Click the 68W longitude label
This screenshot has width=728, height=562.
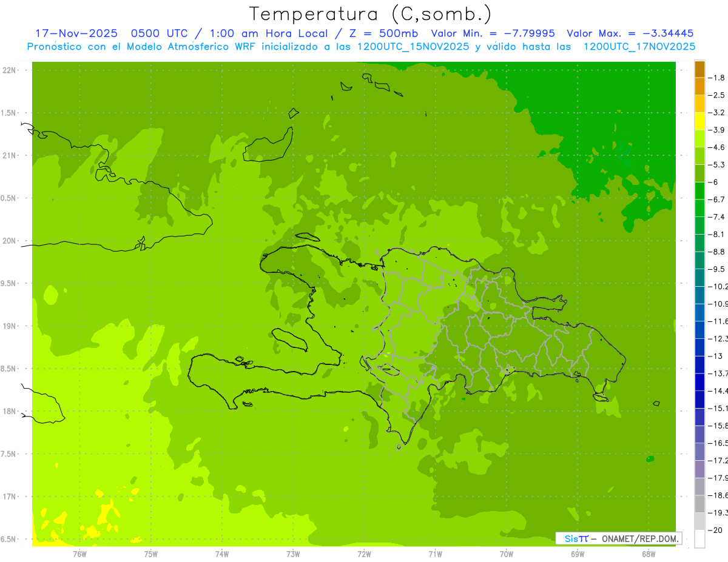pyautogui.click(x=649, y=554)
